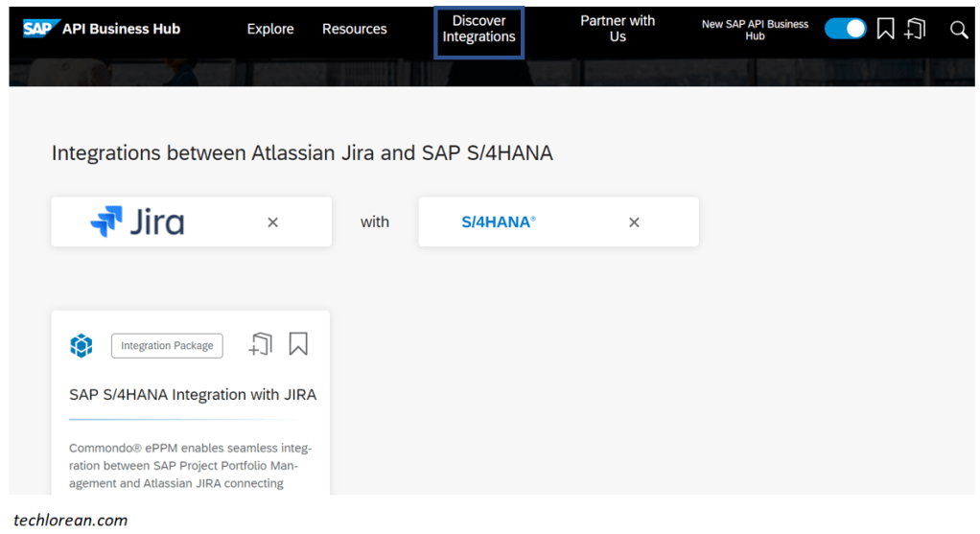Click the blue cube package icon on the card
Screen dimensions: 980x534
82,345
